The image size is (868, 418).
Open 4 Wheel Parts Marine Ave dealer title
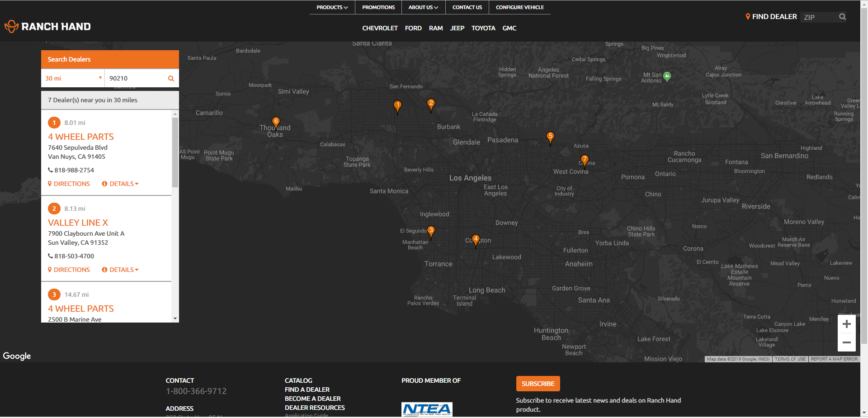[x=81, y=309]
